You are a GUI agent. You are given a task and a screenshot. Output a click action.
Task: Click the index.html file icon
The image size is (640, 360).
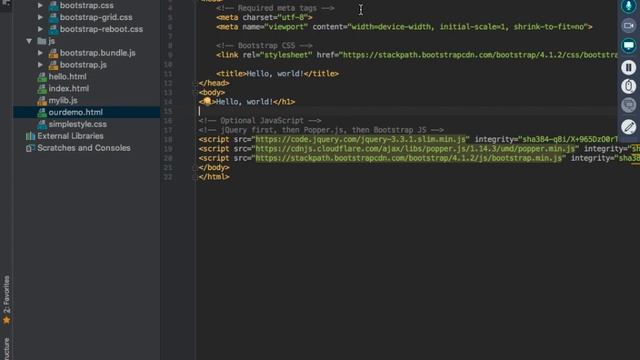pyautogui.click(x=42, y=89)
